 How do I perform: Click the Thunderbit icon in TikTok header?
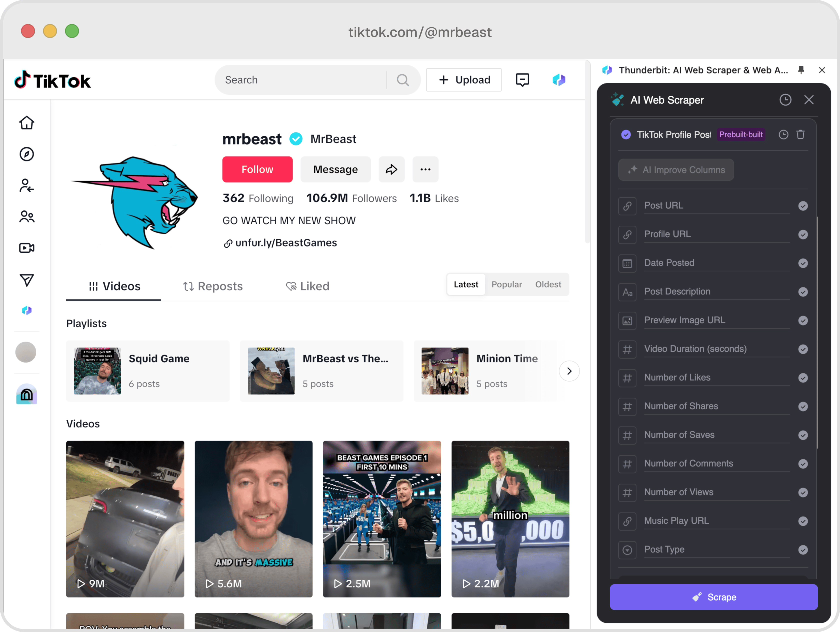coord(558,80)
